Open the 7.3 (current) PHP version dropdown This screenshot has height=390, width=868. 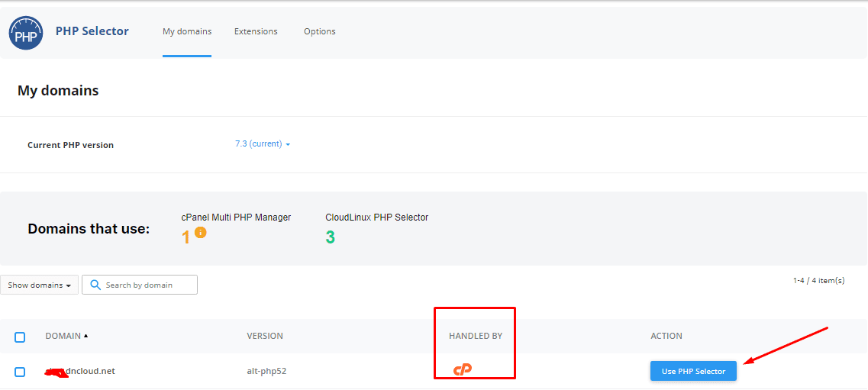(263, 143)
